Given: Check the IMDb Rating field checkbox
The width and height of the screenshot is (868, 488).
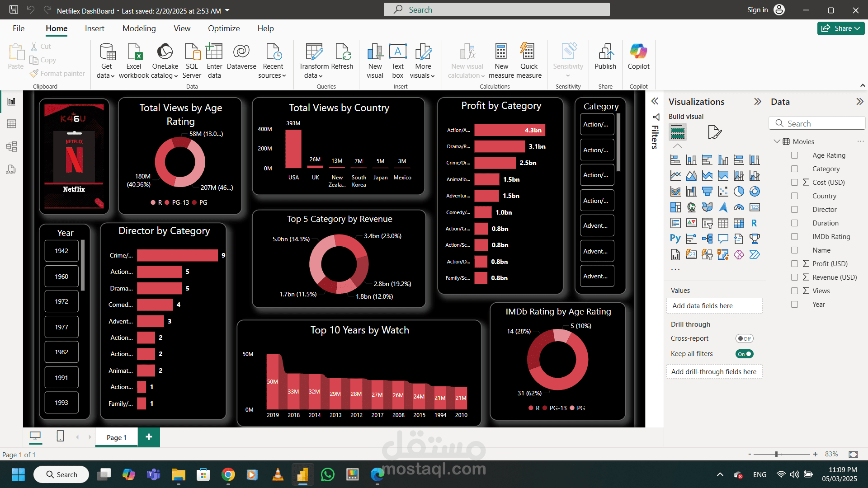Looking at the screenshot, I should coord(794,237).
